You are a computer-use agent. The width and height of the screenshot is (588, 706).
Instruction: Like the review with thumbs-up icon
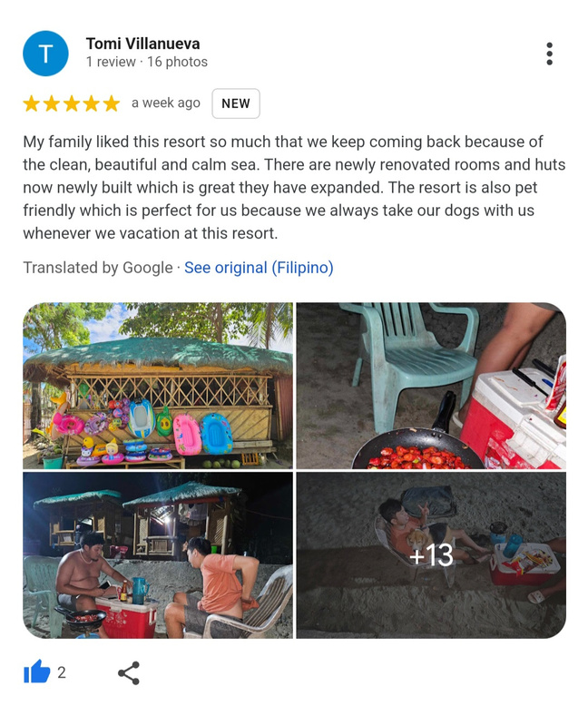[37, 672]
